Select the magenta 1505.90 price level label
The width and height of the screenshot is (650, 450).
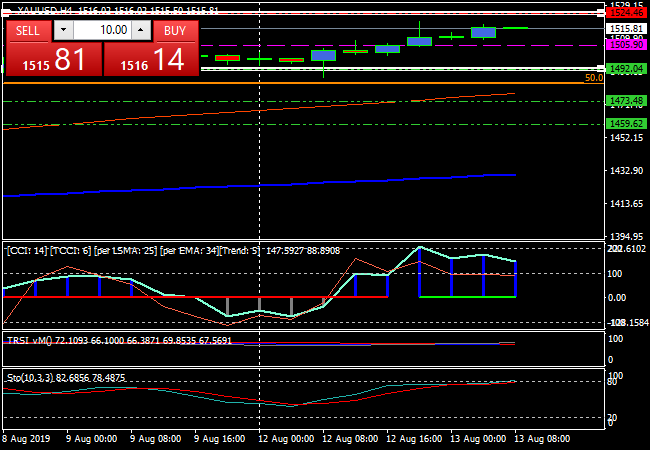pos(626,45)
